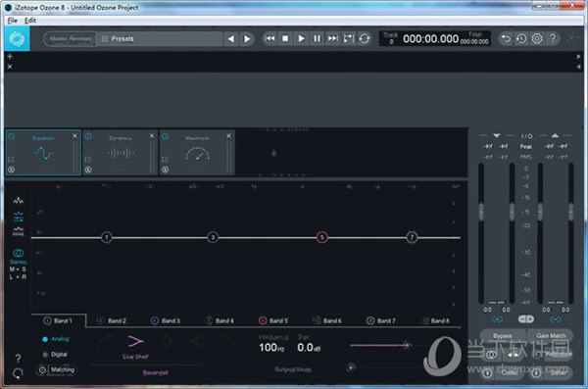
Task: Toggle the Matching button
Action: pyautogui.click(x=57, y=369)
